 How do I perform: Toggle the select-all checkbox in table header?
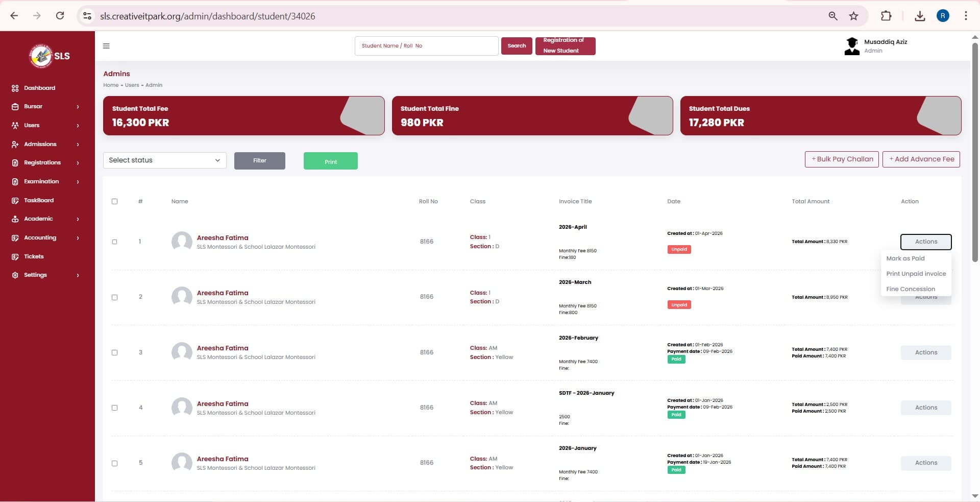click(x=115, y=202)
